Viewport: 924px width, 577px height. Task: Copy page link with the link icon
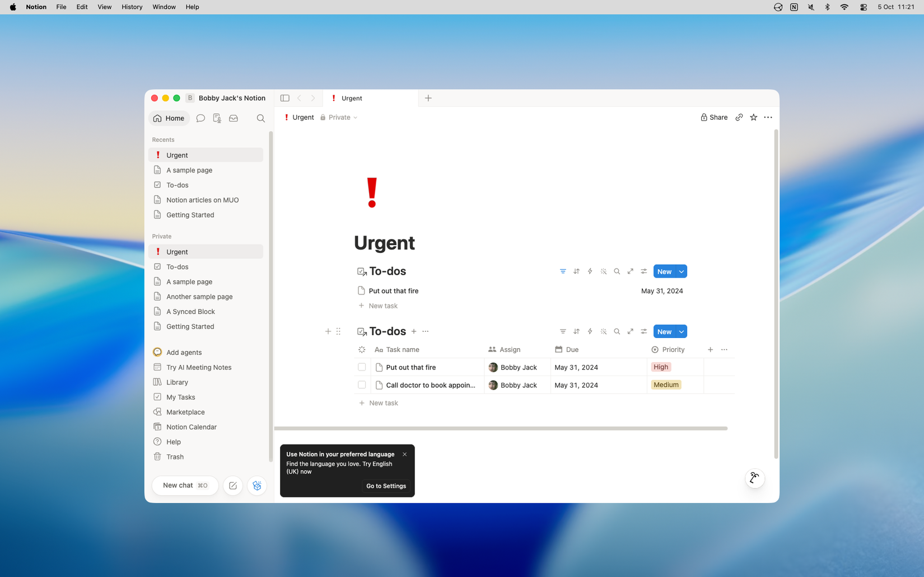coord(739,118)
